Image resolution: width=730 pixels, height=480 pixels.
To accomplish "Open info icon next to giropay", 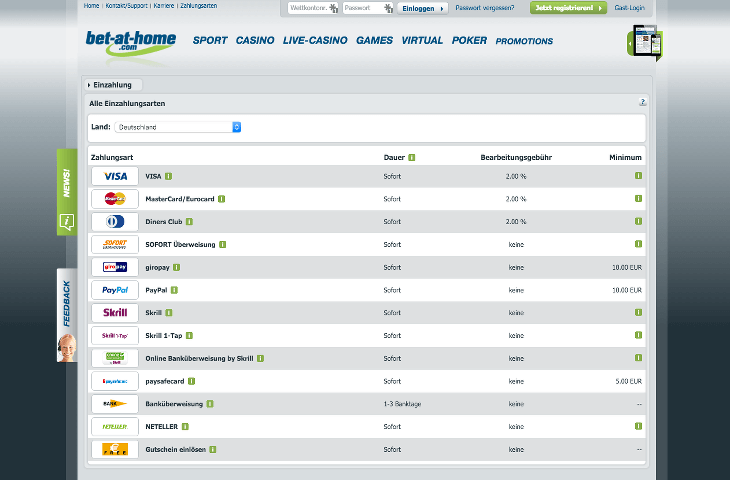I will click(x=176, y=267).
